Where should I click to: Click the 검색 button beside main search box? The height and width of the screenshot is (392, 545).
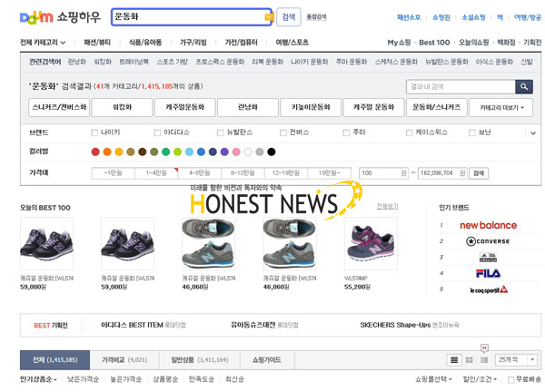coord(288,16)
